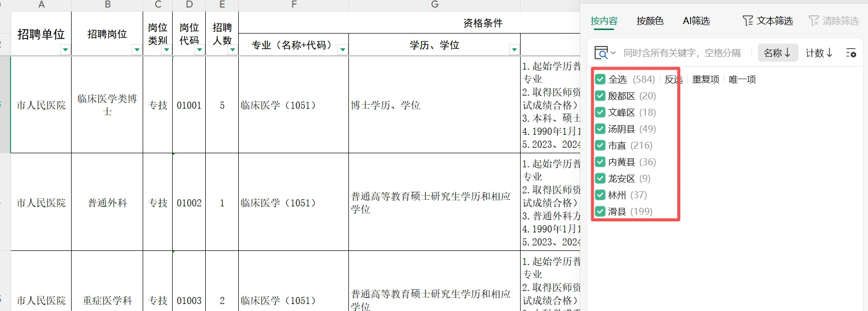Select 临床医学（1051） cell in row 01001
This screenshot has height=311, width=868.
pos(294,105)
